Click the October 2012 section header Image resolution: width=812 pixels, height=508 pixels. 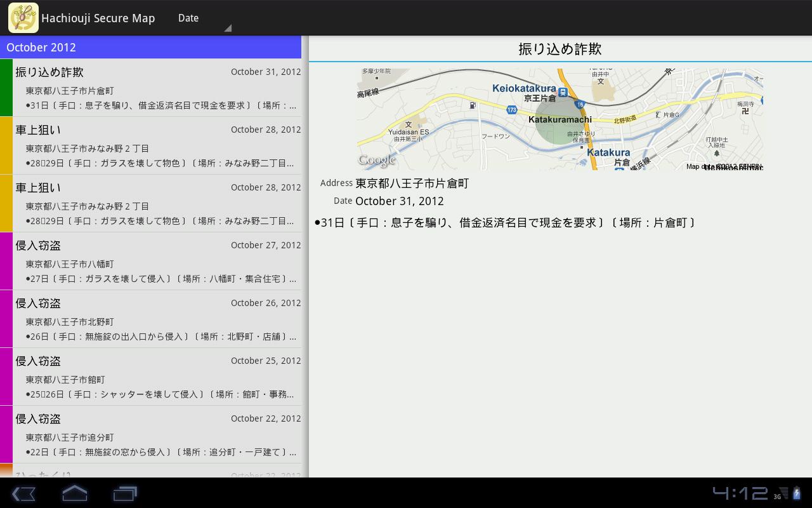(150, 48)
